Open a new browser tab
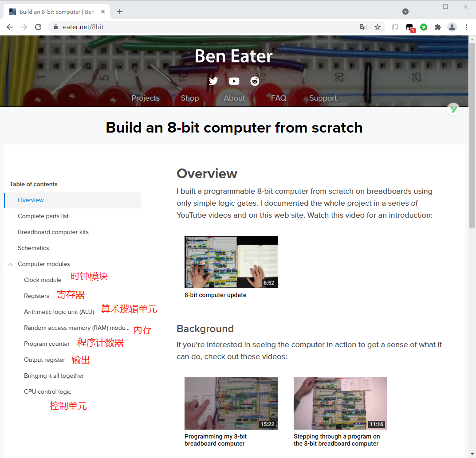This screenshot has width=476, height=458. (120, 12)
